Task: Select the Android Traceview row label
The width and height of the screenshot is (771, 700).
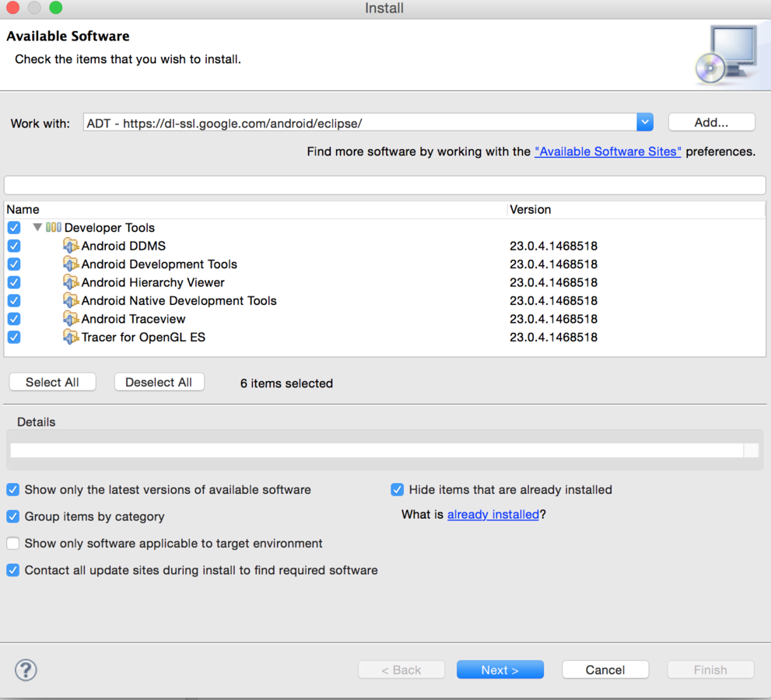Action: click(133, 319)
